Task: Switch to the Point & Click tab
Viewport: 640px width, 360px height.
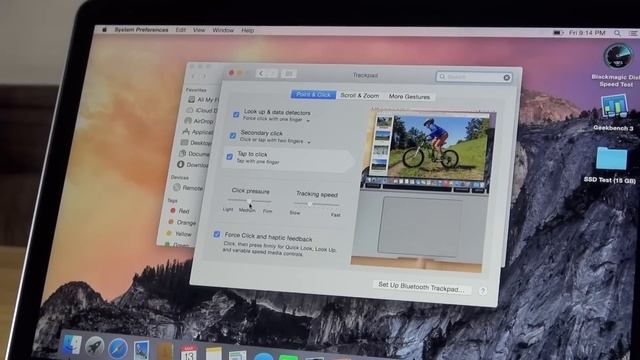Action: point(313,95)
